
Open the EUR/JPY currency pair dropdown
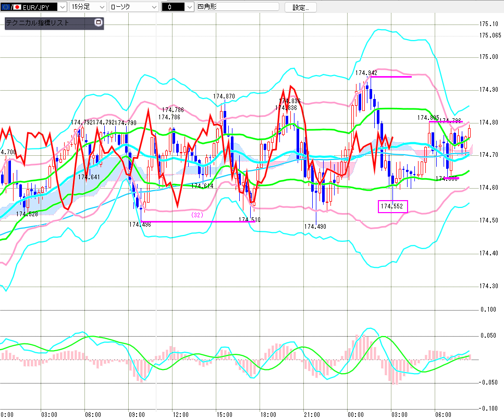click(61, 7)
